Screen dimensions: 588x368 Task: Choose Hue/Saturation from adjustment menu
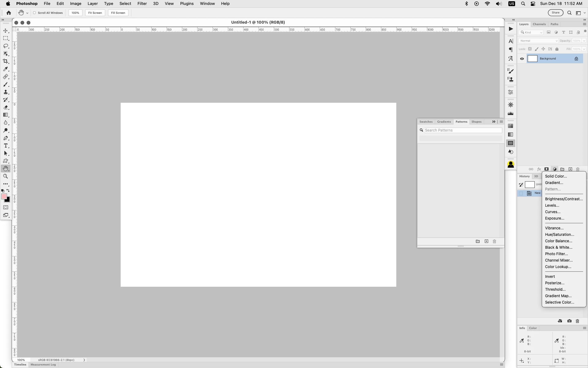(x=559, y=235)
